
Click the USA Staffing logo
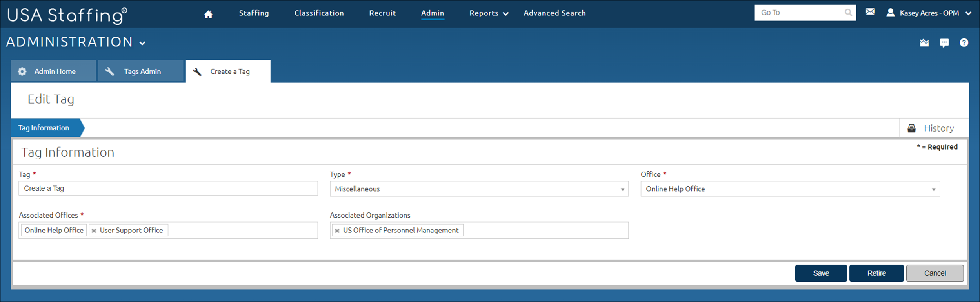pos(67,15)
